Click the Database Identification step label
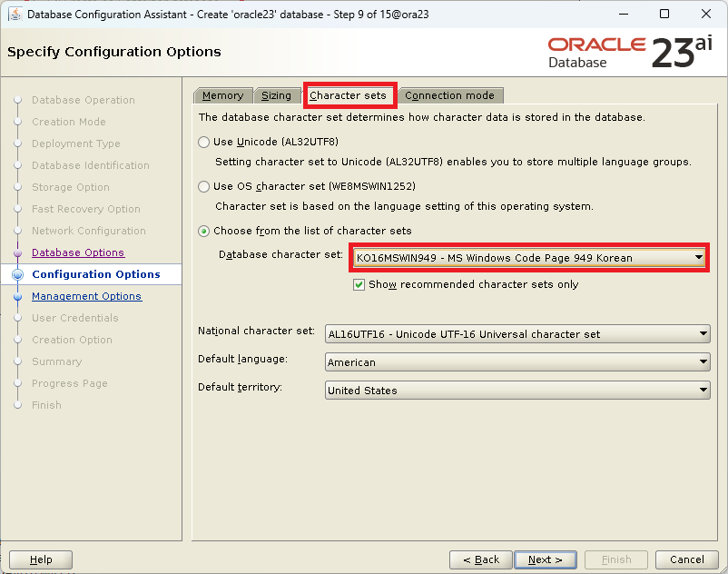728x574 pixels. pyautogui.click(x=91, y=165)
